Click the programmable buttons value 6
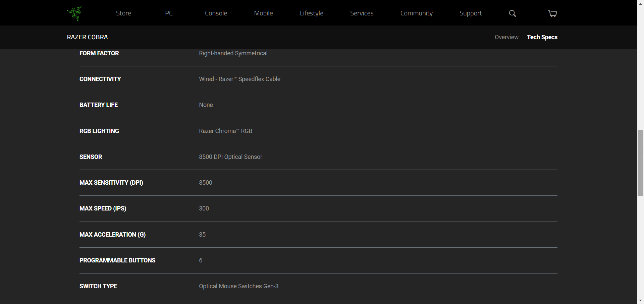The height and width of the screenshot is (304, 644). (201, 260)
